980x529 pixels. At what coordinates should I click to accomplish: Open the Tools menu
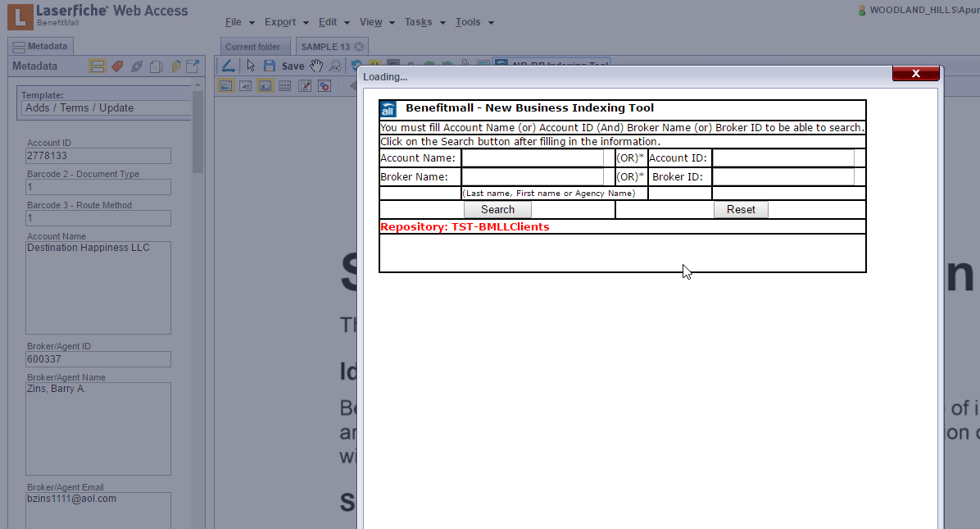tap(468, 22)
